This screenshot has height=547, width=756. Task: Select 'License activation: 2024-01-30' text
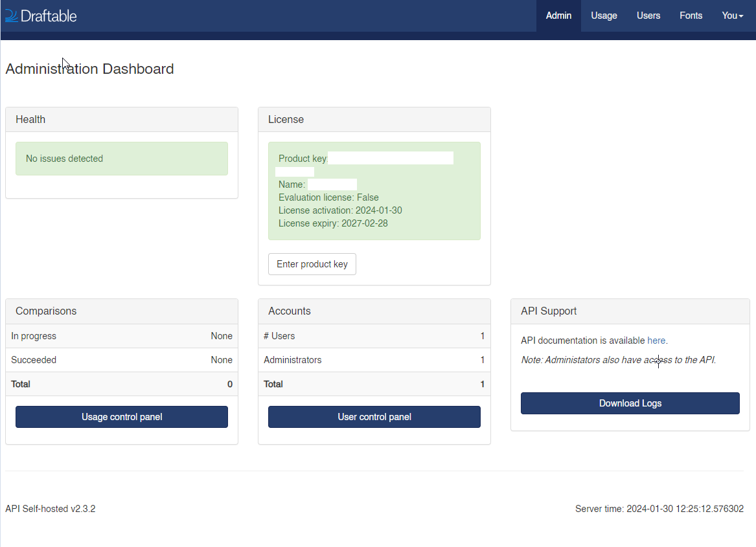point(340,210)
